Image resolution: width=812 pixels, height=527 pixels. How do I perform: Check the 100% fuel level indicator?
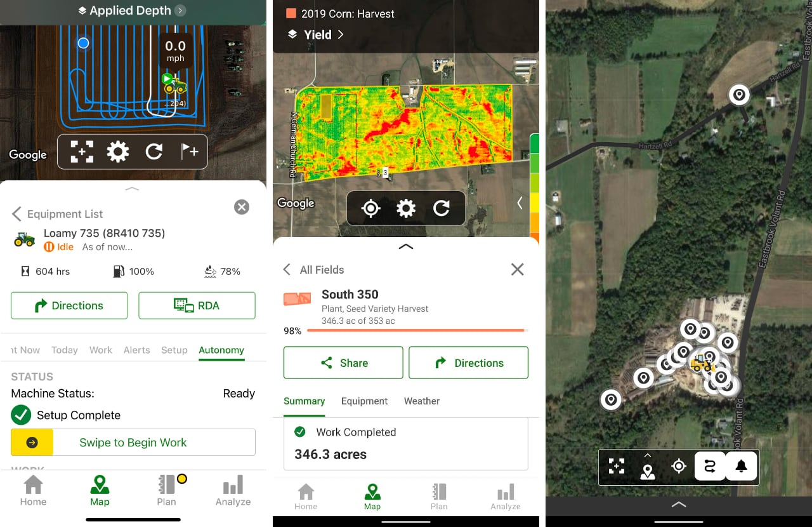coord(133,271)
